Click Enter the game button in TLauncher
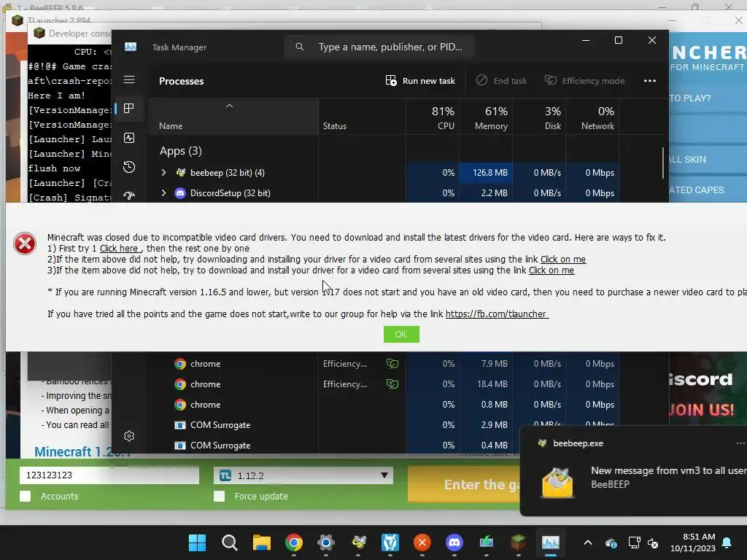747x560 pixels. click(x=464, y=484)
